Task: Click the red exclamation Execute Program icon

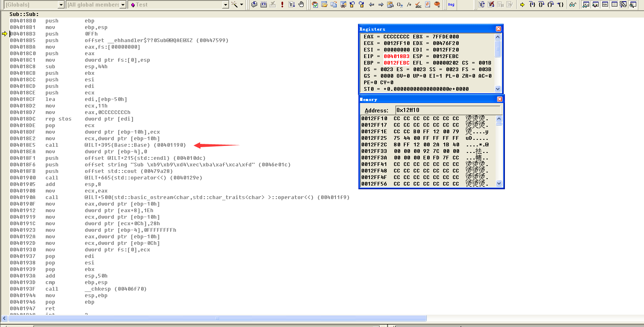Action: [x=282, y=4]
